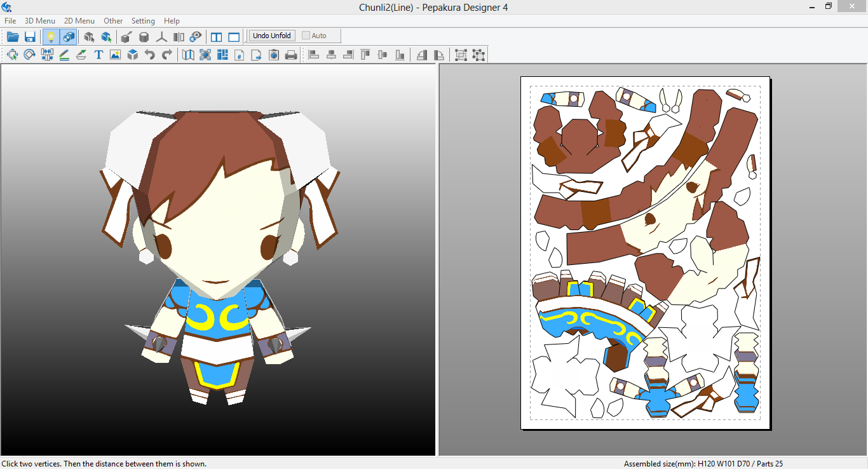Click the blue cube with cursor icon
The height and width of the screenshot is (469, 868).
tap(106, 36)
